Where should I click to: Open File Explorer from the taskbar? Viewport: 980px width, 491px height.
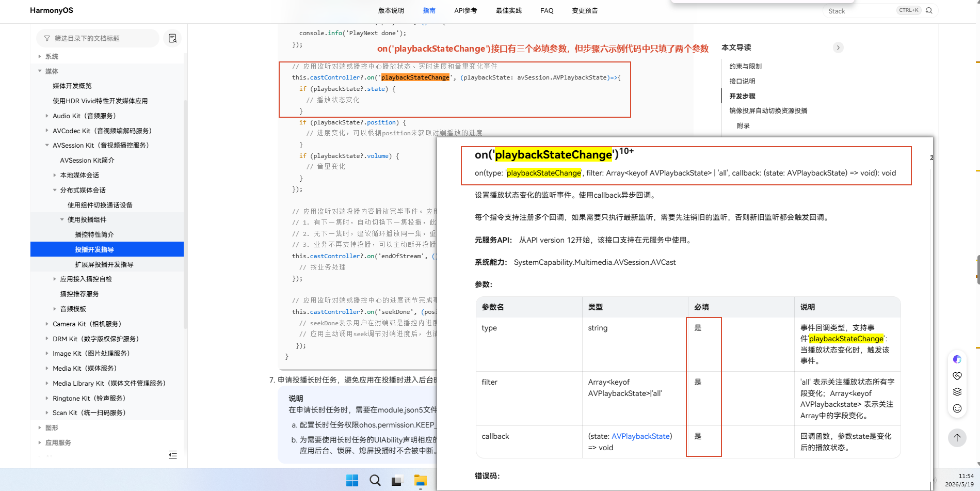tap(421, 481)
